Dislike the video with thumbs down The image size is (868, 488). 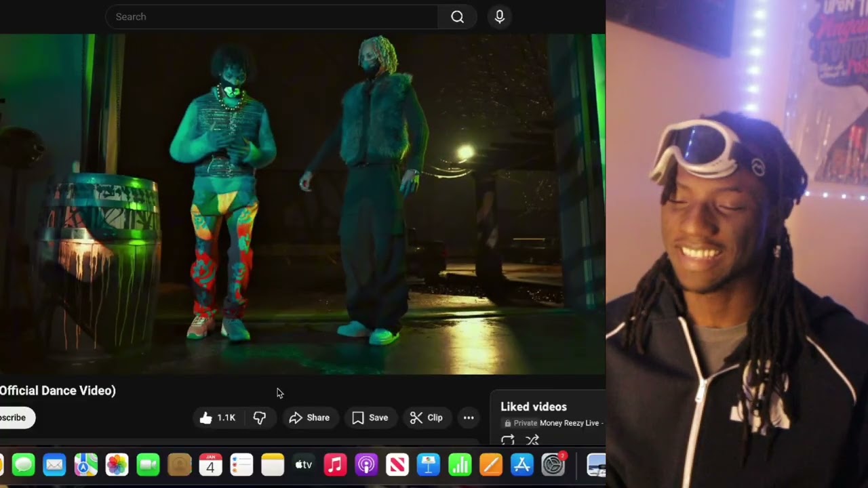tap(260, 418)
